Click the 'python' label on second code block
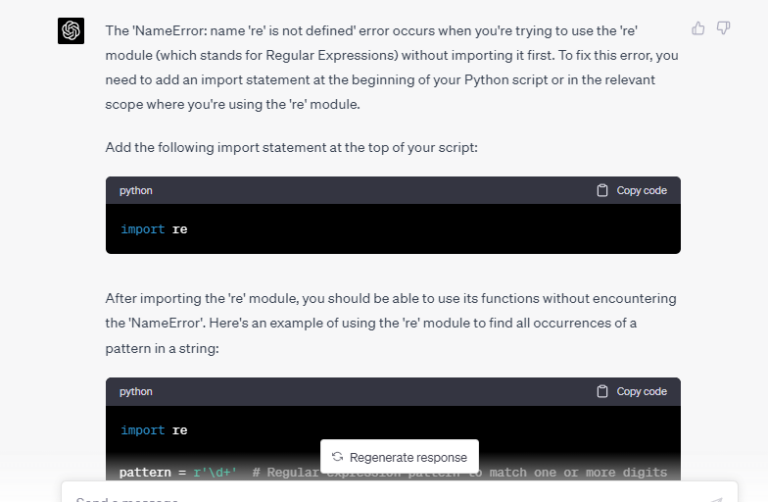The width and height of the screenshot is (768, 502). pyautogui.click(x=136, y=391)
